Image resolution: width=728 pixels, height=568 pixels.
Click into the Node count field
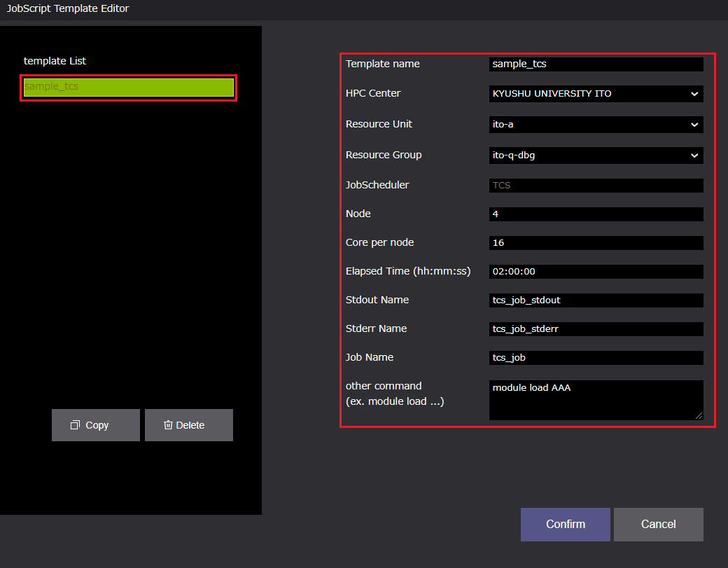[x=596, y=214]
